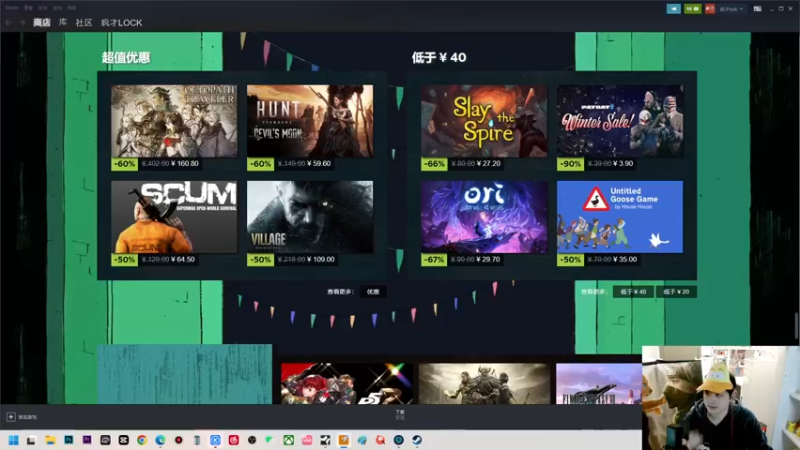Image resolution: width=800 pixels, height=450 pixels.
Task: Click the -60% ¥59.60 price tag
Action: coord(290,164)
